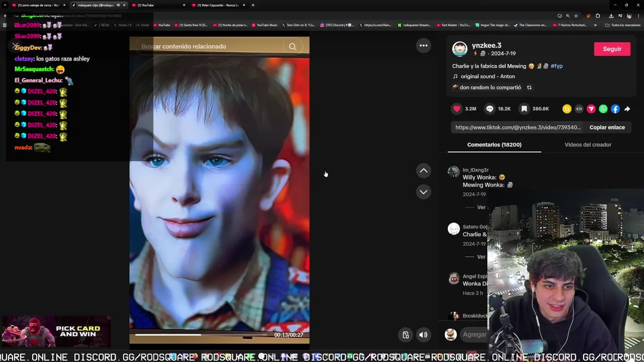Go to the next video with down arrow
This screenshot has height=362, width=644.
pos(424,192)
